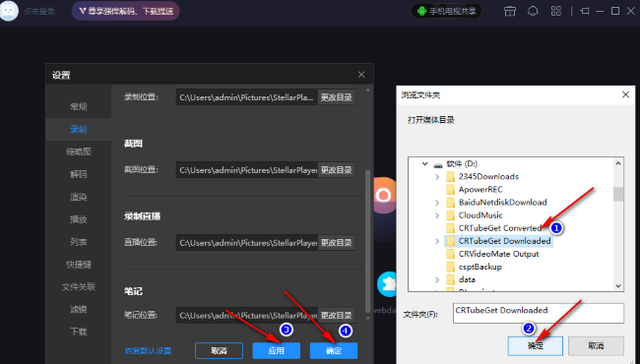The image size is (640, 364).
Task: Click restore default settings link
Action: (x=148, y=350)
